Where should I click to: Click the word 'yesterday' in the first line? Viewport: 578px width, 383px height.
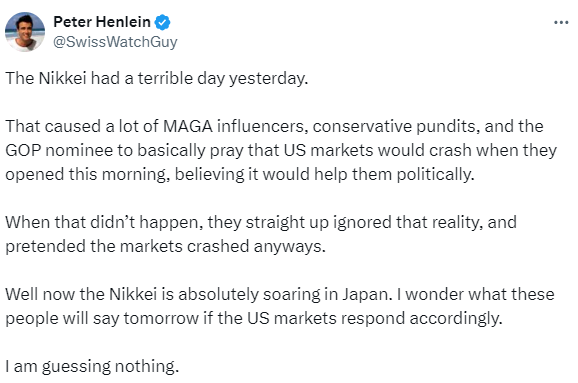[268, 79]
